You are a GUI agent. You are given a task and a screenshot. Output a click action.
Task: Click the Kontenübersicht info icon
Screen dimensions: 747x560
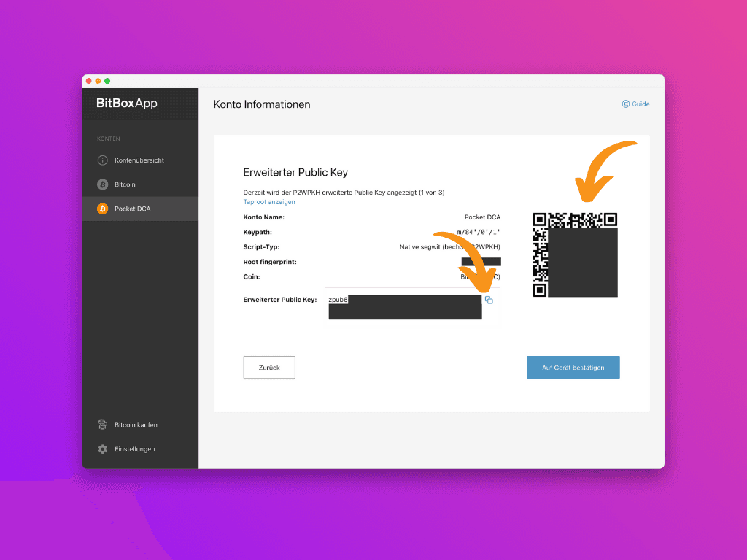102,160
